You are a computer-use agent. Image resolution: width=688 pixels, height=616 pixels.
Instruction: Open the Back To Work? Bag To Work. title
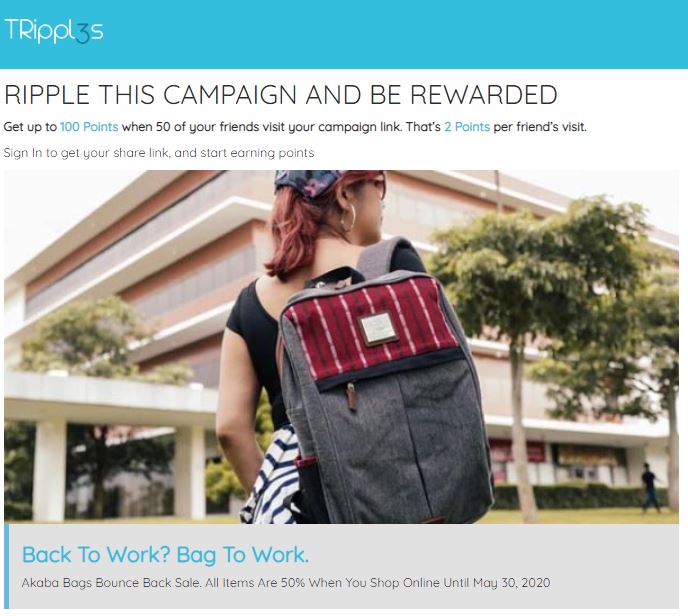pos(165,555)
